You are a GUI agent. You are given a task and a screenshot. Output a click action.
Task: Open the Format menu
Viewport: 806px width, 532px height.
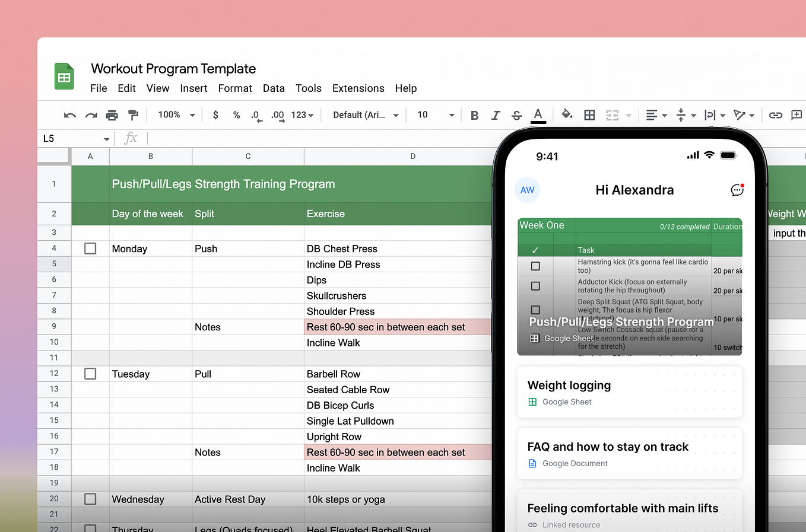click(235, 88)
